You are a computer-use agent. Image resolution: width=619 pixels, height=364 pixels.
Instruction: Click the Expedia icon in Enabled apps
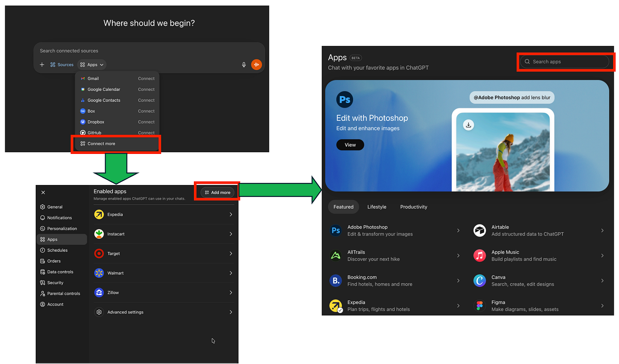click(x=99, y=215)
